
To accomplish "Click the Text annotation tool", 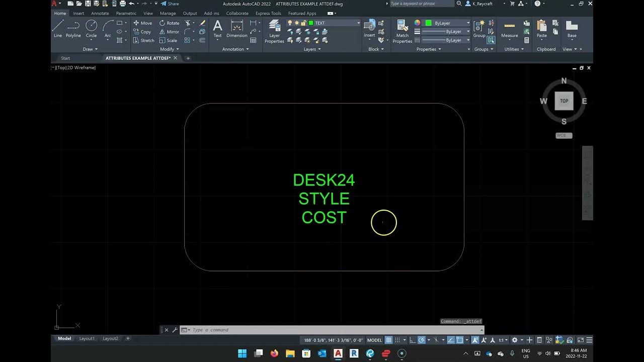I will (217, 29).
